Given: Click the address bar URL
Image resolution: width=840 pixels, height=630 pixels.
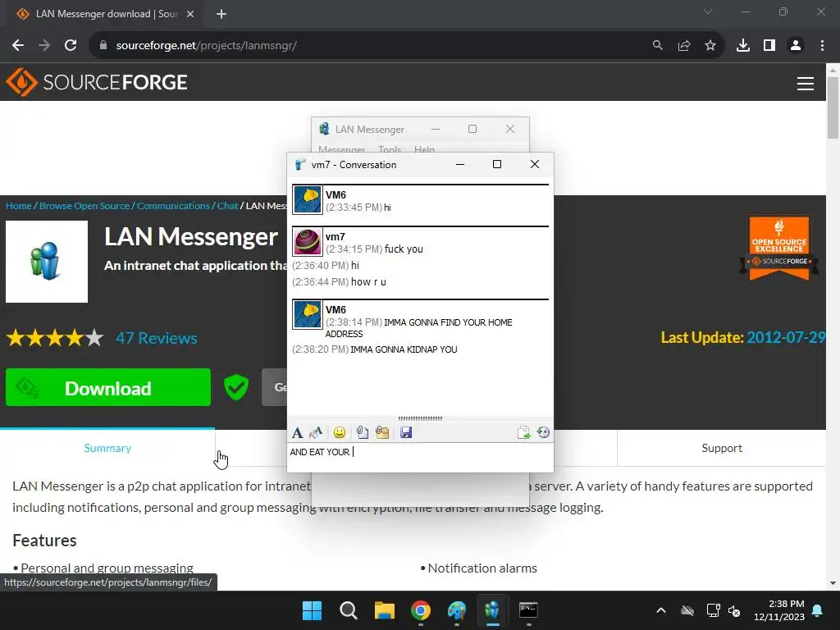Looking at the screenshot, I should point(206,46).
